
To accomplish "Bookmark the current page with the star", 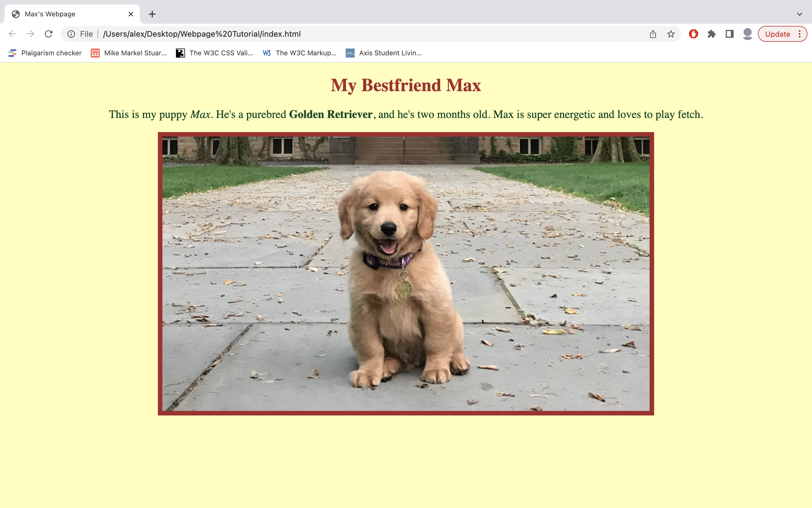I will (x=670, y=34).
